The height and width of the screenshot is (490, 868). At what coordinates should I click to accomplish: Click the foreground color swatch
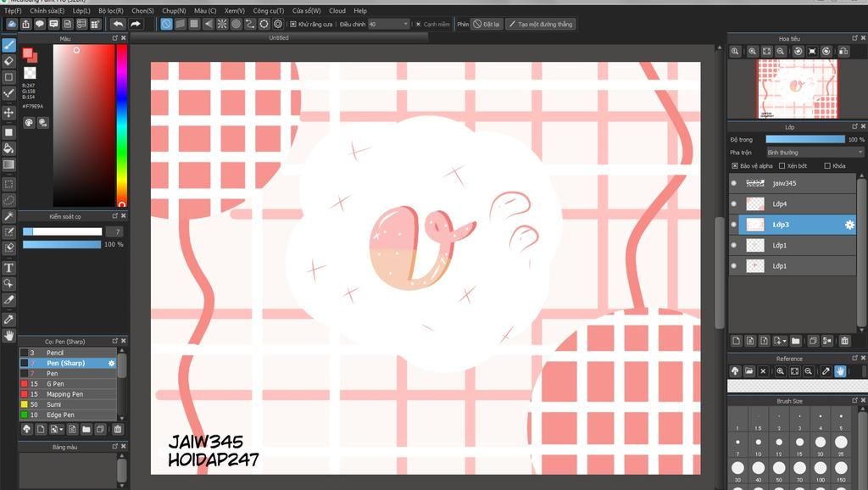[x=27, y=53]
